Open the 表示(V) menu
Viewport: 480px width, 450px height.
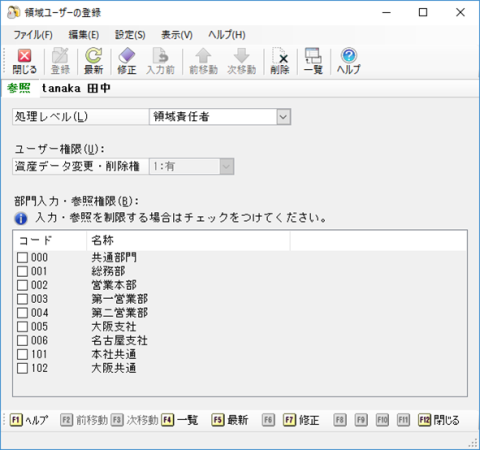click(177, 35)
